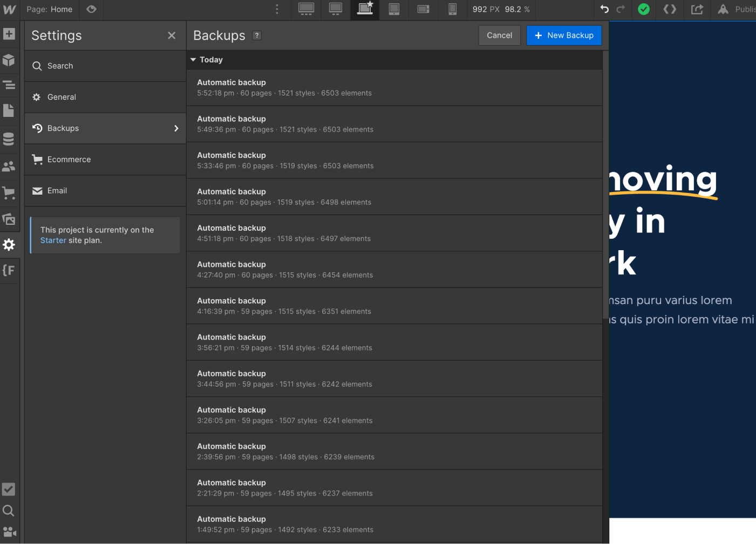Open the Assets panel

[x=9, y=219]
